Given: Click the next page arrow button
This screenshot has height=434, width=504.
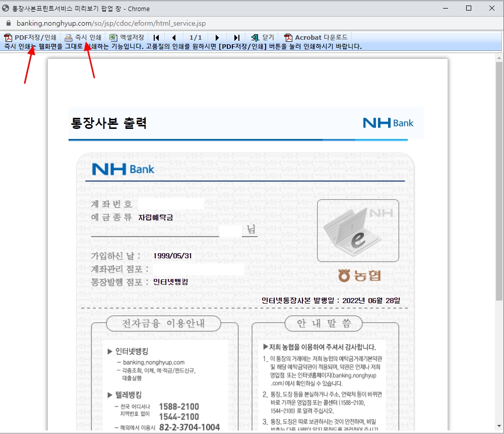Looking at the screenshot, I should tap(217, 37).
